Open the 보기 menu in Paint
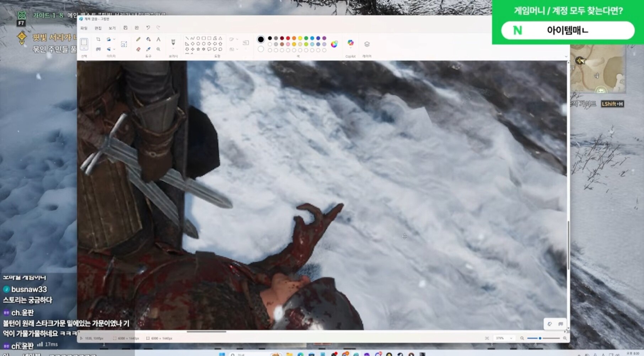This screenshot has height=356, width=644. tap(112, 28)
